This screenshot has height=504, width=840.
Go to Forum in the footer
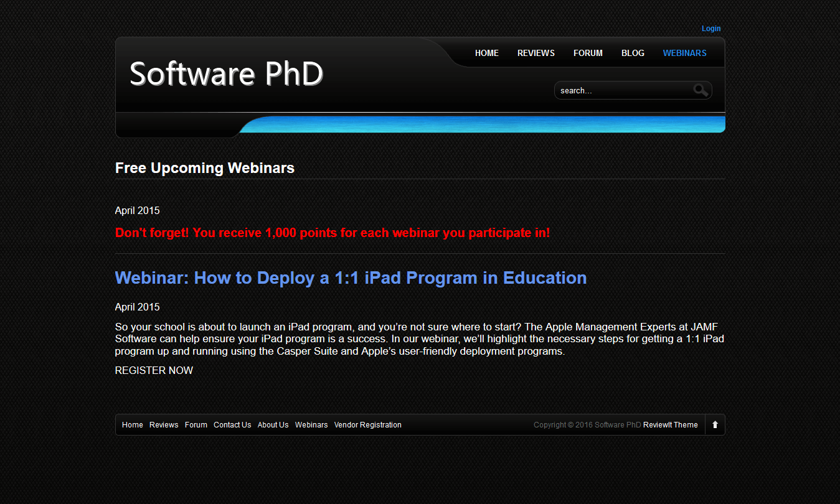click(196, 425)
